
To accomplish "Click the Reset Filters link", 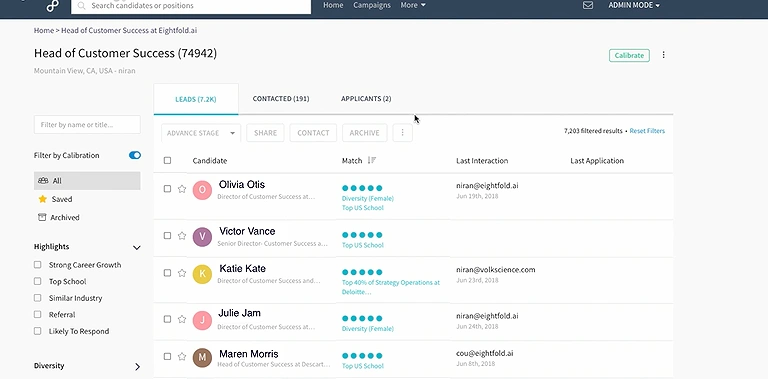I will [x=647, y=131].
